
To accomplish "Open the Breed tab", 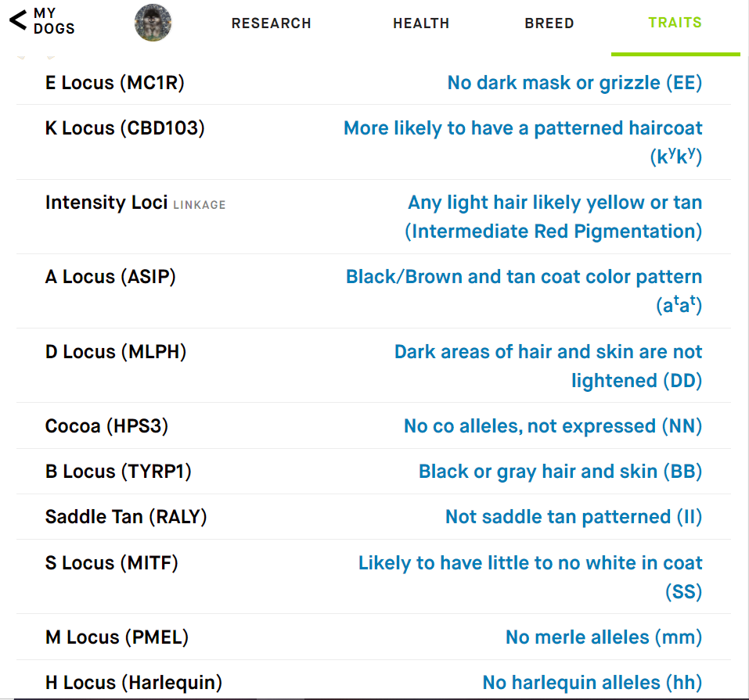I will click(x=549, y=23).
